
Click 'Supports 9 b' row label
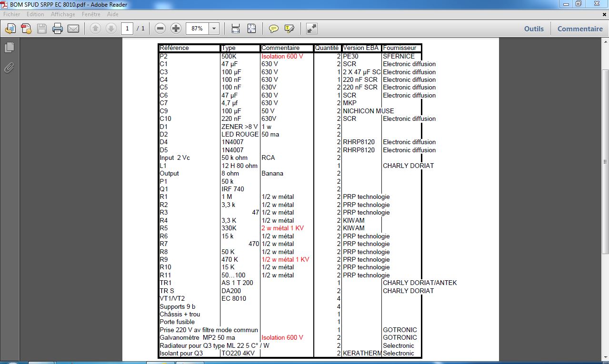tap(178, 306)
